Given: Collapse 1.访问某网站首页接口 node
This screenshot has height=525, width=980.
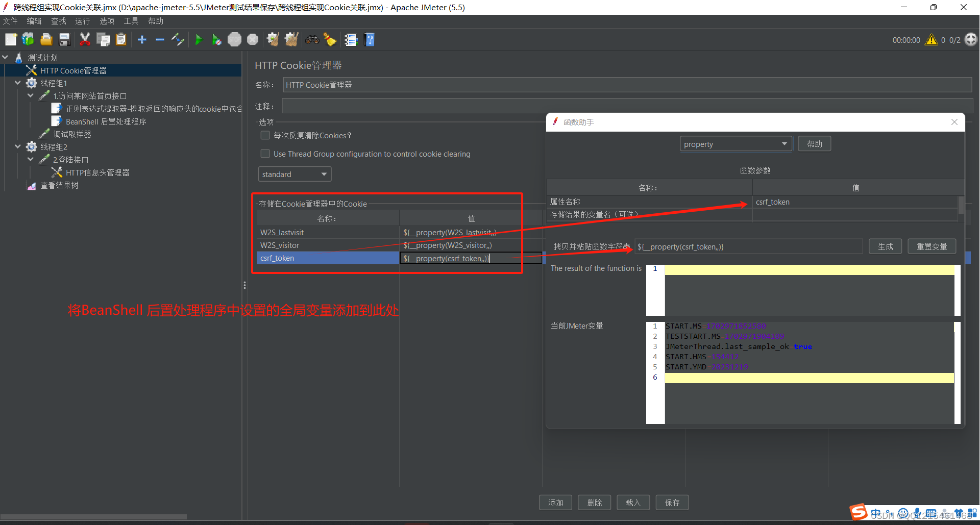Looking at the screenshot, I should (x=31, y=96).
